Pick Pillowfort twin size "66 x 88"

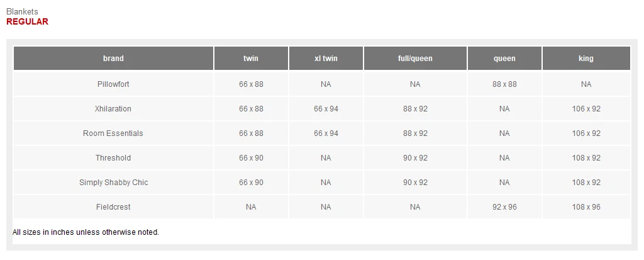click(x=251, y=84)
